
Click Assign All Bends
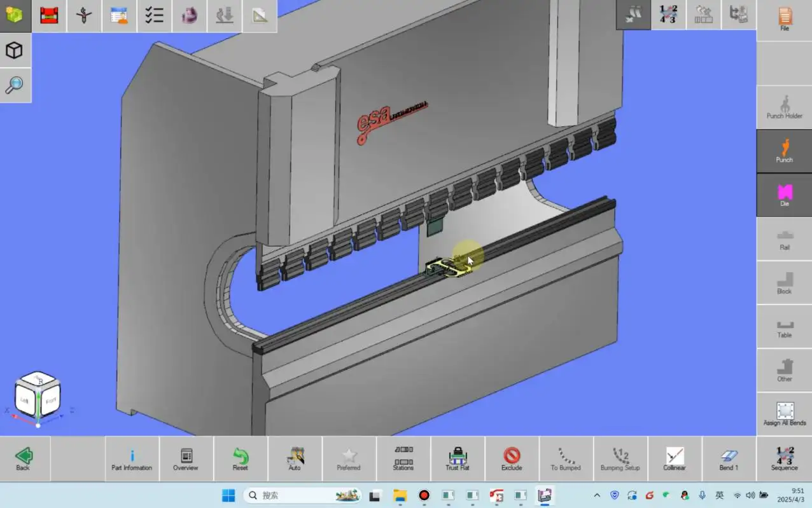coord(784,414)
